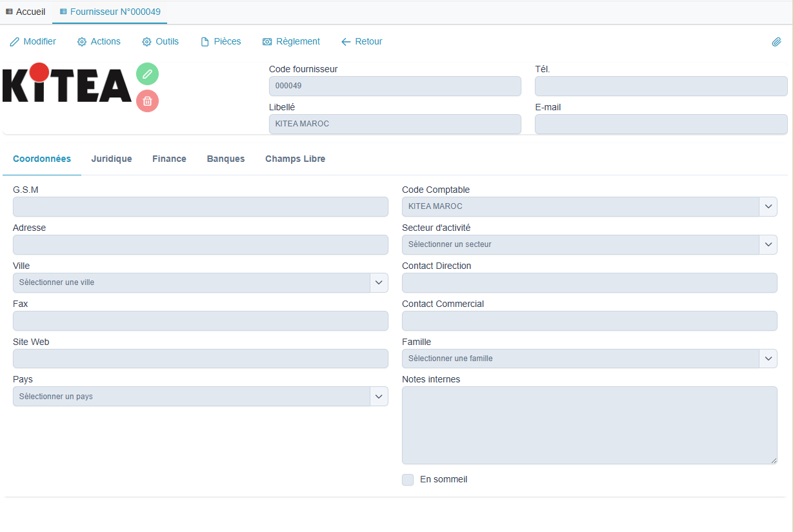Switch to the Banques tab

click(226, 159)
